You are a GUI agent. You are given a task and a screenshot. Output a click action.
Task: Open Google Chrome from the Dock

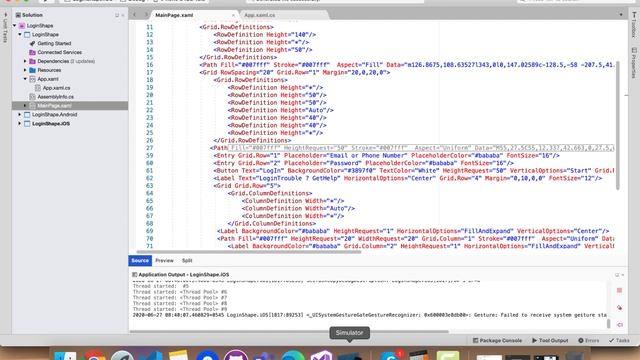pyautogui.click(x=94, y=356)
